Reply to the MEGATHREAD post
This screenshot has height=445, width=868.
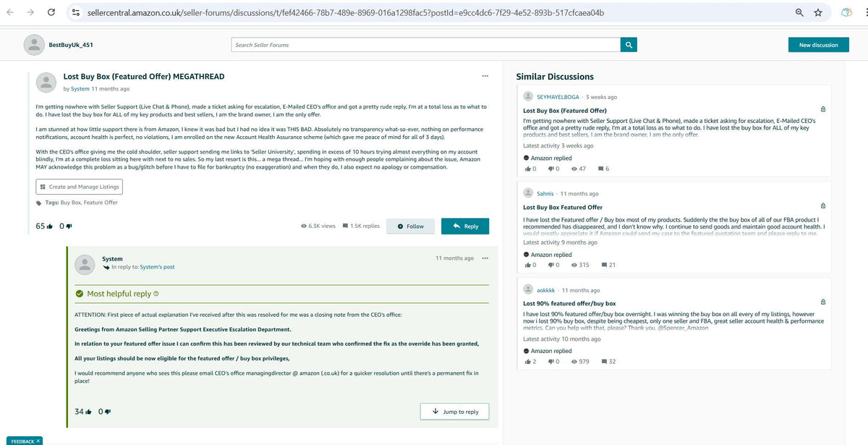point(465,226)
